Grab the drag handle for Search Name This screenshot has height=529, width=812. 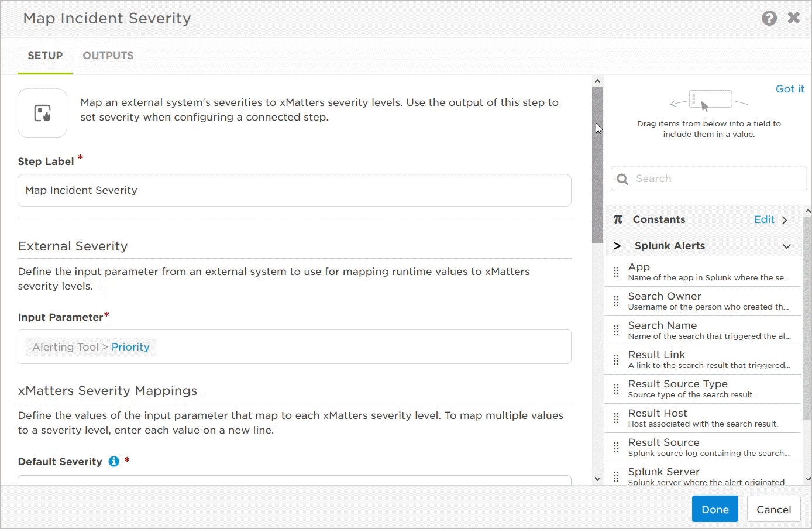(616, 330)
